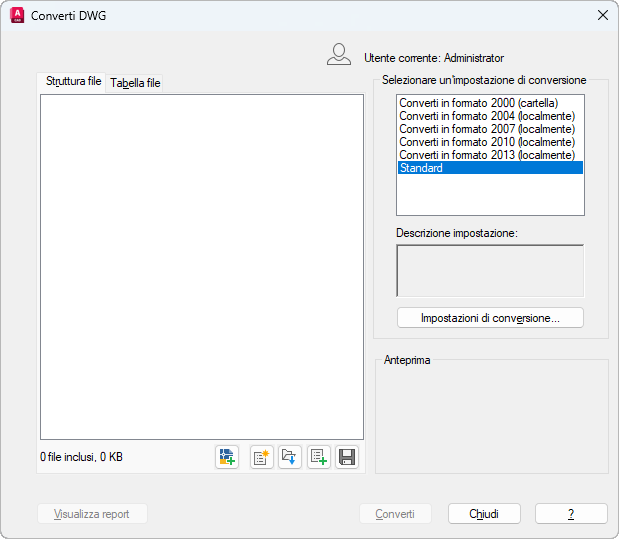Click the Visualizza report button
Image resolution: width=619 pixels, height=539 pixels.
pyautogui.click(x=92, y=514)
